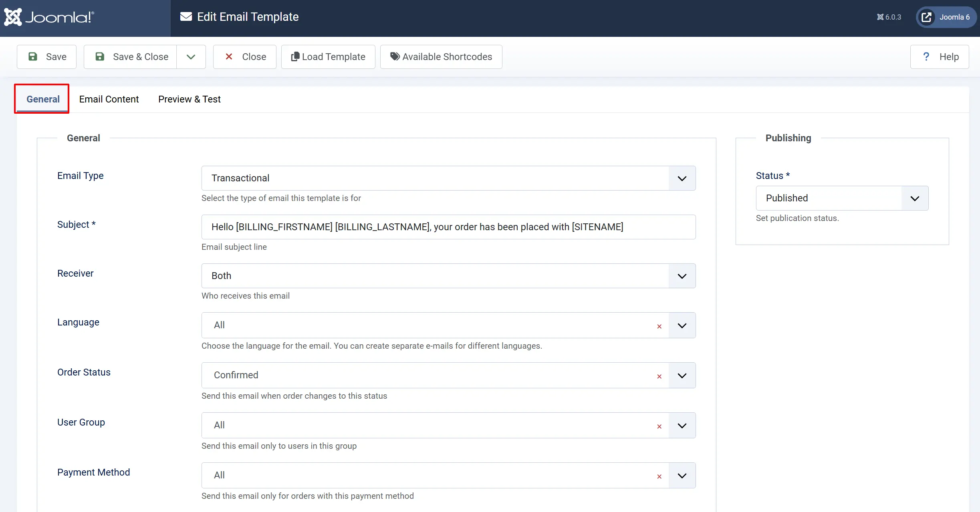The height and width of the screenshot is (512, 980).
Task: Clear the User Group selection
Action: pos(659,426)
